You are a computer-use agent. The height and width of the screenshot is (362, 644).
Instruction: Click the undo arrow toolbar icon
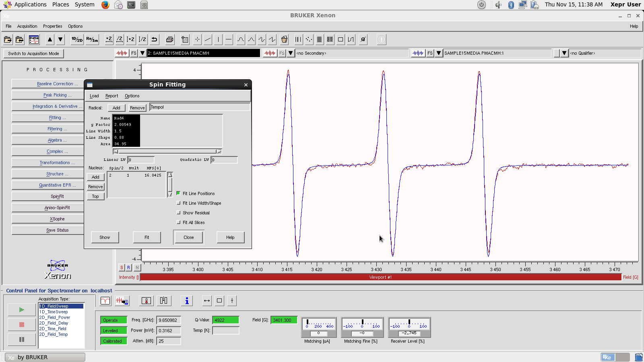(154, 39)
